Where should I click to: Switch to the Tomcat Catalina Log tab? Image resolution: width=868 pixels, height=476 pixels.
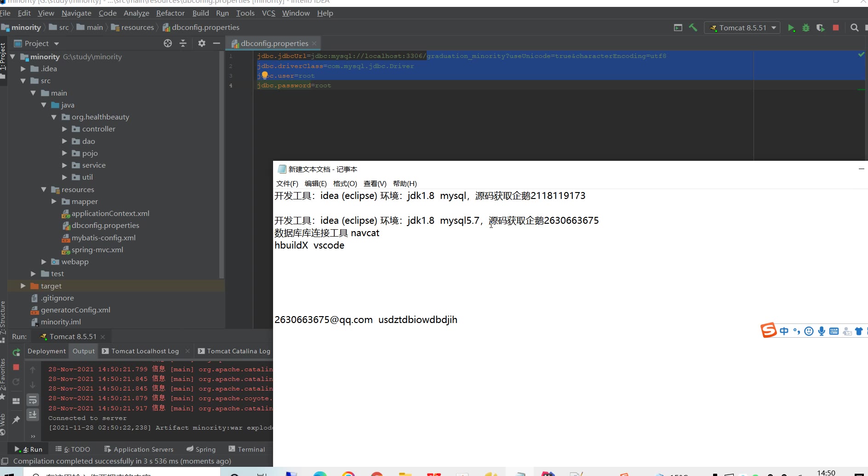click(x=238, y=351)
